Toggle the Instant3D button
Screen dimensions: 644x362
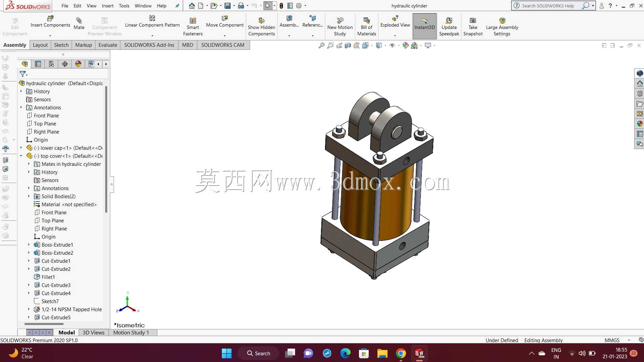[x=425, y=26]
